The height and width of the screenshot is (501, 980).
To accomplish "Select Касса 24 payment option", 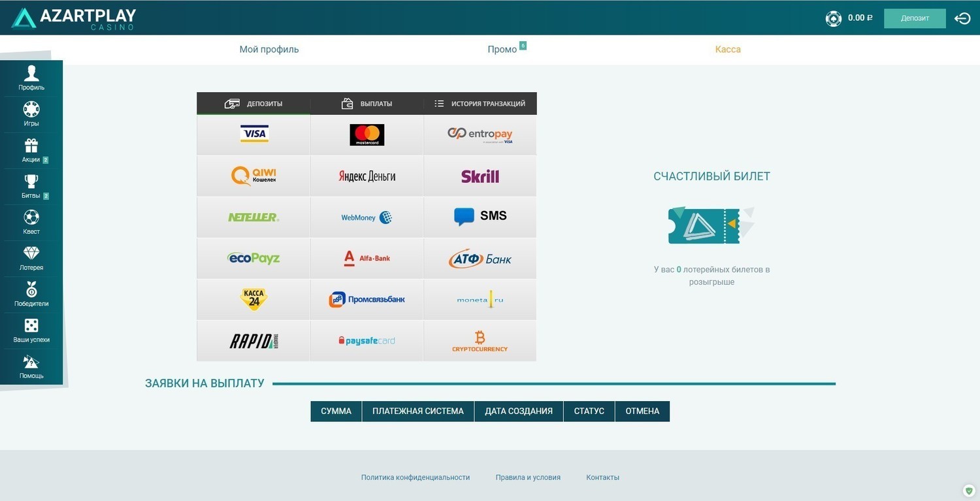I will pyautogui.click(x=253, y=299).
